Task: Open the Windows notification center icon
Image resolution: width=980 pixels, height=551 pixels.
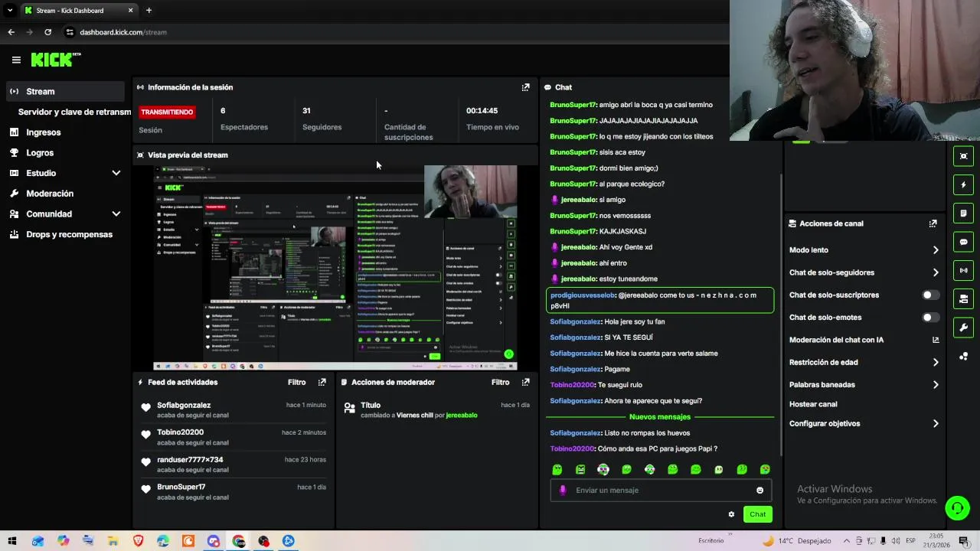Action: point(963,541)
